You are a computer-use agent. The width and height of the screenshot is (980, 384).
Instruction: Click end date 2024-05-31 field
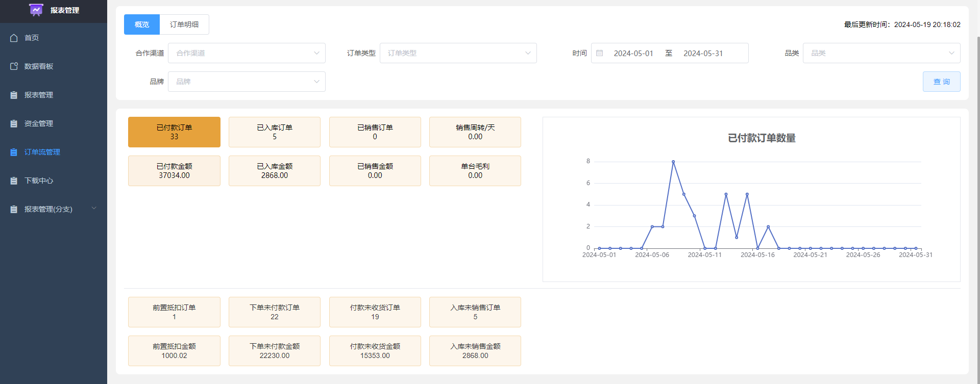703,54
